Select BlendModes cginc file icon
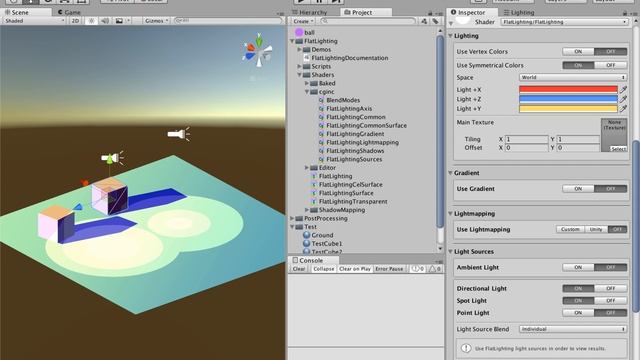Viewport: 640px width, 360px height. click(322, 100)
